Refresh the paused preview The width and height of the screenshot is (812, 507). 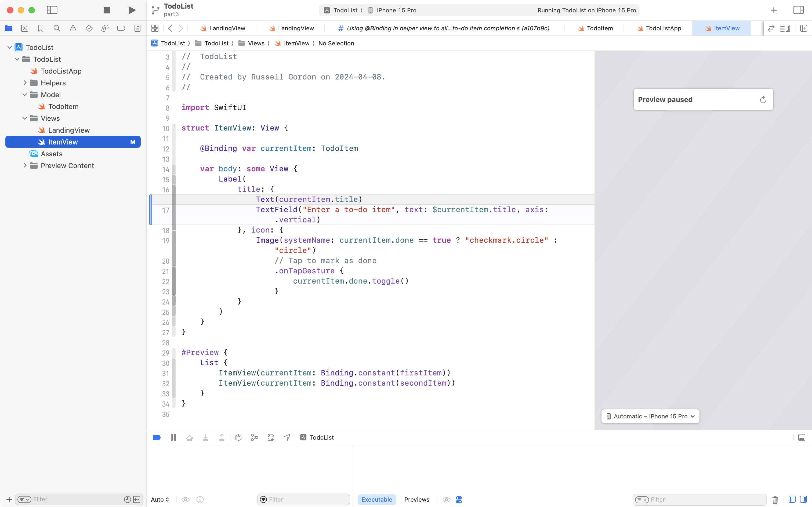click(x=763, y=99)
